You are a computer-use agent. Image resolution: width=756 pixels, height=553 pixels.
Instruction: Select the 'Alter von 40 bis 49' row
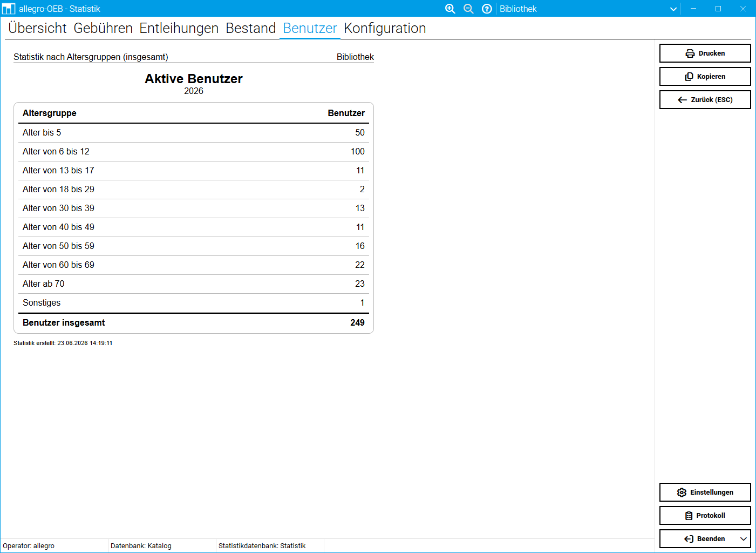tap(194, 227)
